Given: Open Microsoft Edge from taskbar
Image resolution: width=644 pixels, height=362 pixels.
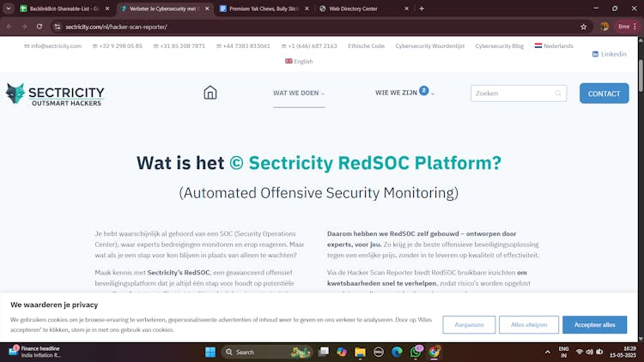Looking at the screenshot, I should 397,353.
